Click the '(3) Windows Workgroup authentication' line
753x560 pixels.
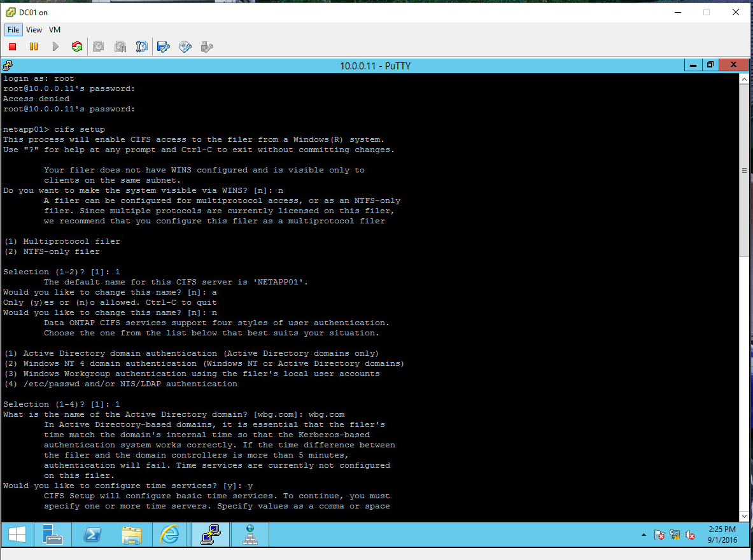coord(192,373)
